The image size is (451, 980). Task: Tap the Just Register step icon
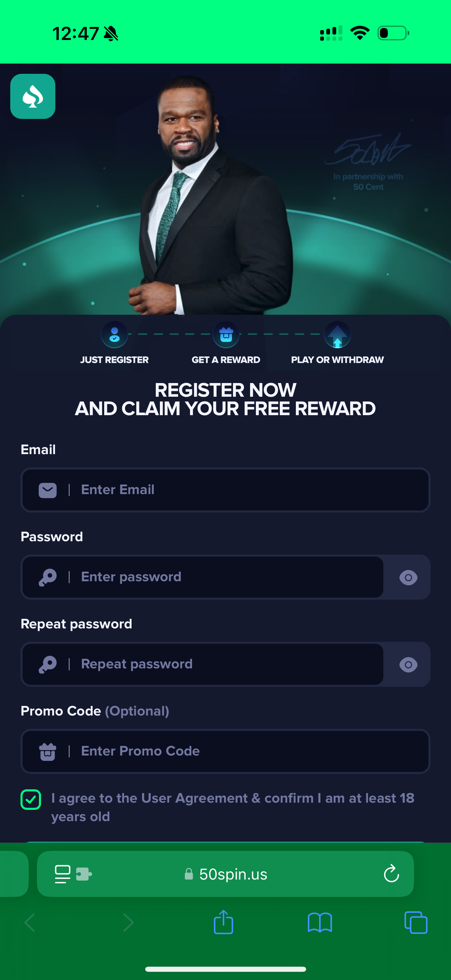114,335
